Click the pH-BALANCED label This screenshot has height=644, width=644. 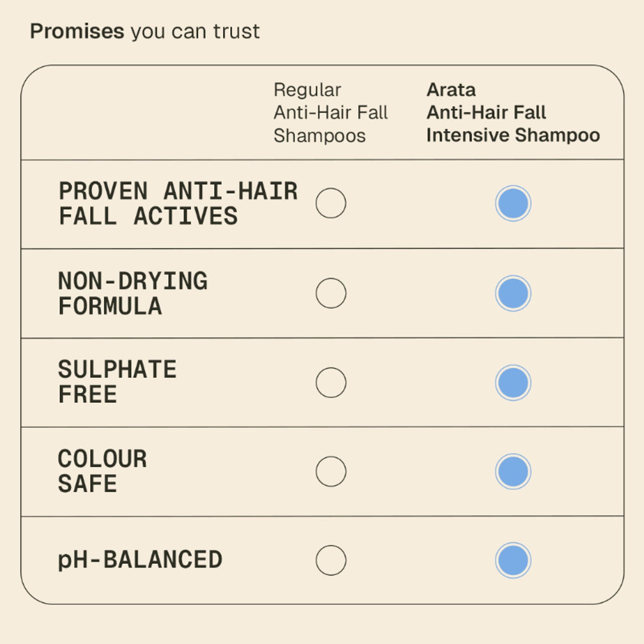pyautogui.click(x=140, y=560)
